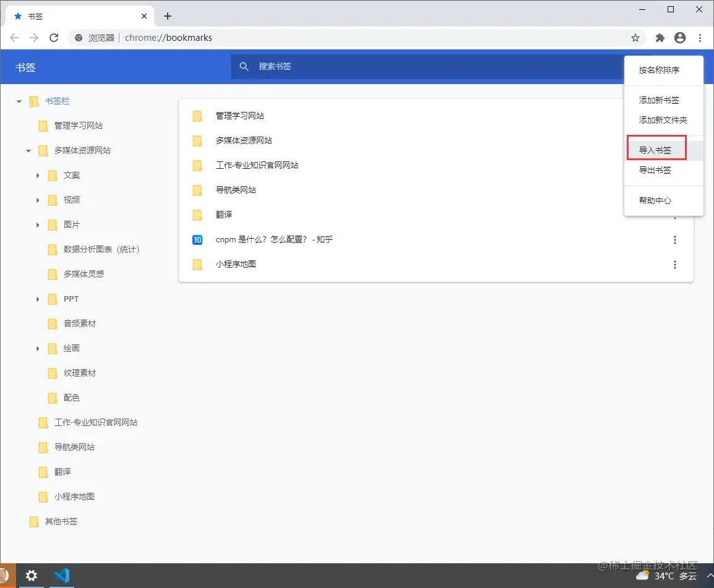Select the 图片 folder in sidebar
Image resolution: width=714 pixels, height=588 pixels.
tap(72, 224)
